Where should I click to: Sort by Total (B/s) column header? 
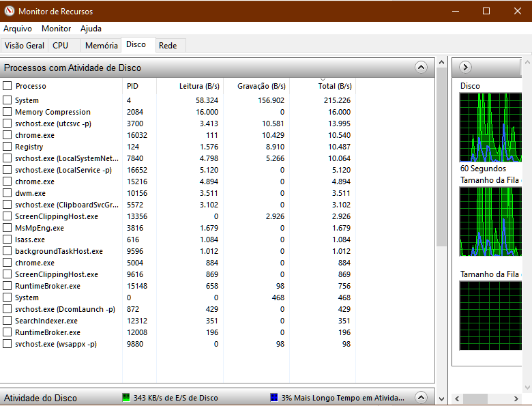pos(323,86)
